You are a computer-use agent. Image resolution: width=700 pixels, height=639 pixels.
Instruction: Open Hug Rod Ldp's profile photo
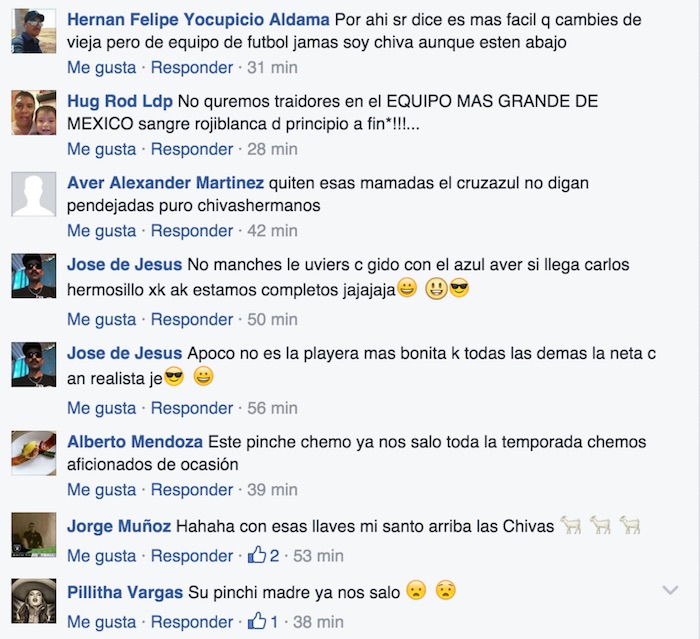tap(33, 113)
